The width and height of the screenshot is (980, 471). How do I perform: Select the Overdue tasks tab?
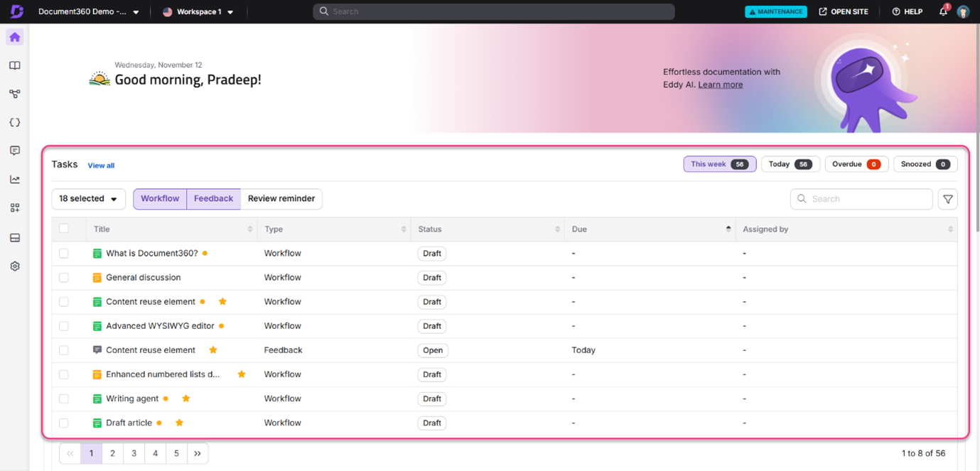(856, 164)
